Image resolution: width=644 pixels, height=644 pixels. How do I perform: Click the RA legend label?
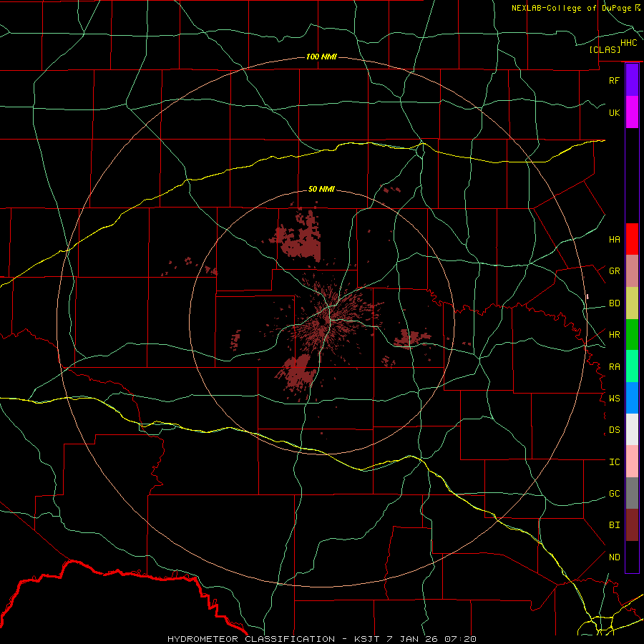tap(614, 367)
